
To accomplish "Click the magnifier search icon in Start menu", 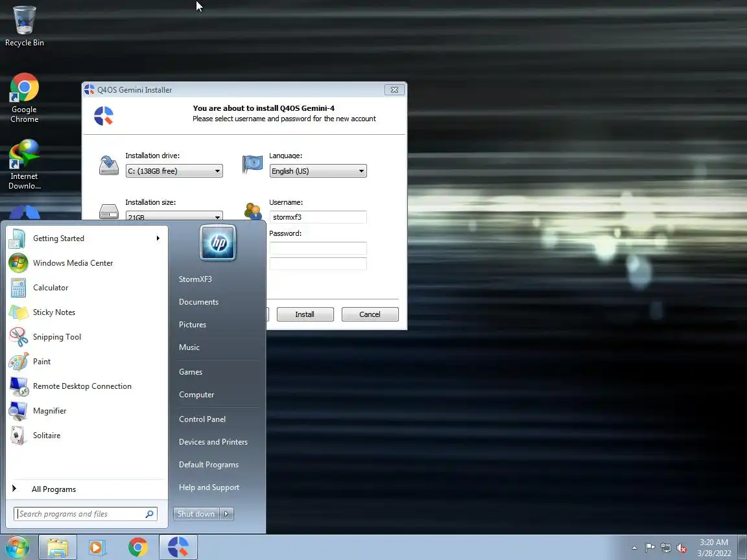I will 150,514.
